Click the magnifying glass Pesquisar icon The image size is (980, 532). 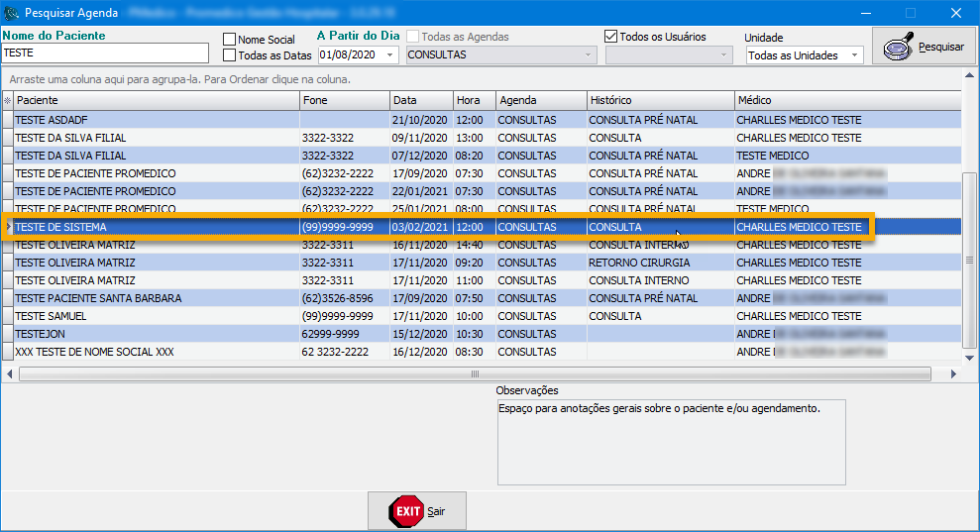pyautogui.click(x=900, y=47)
